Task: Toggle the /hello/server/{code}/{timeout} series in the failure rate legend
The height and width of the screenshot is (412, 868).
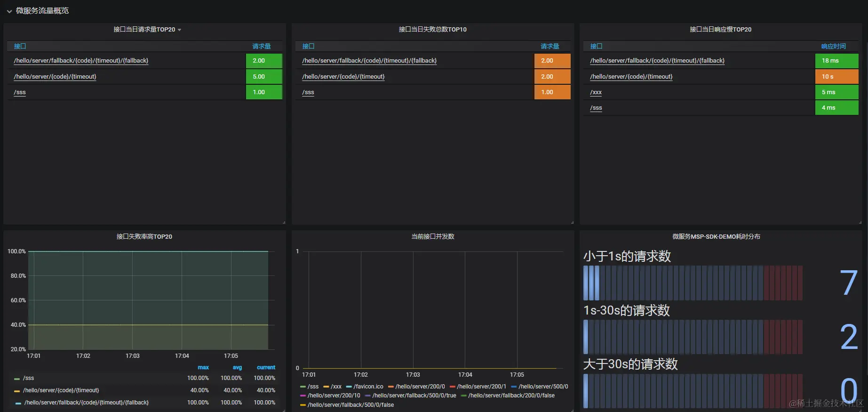Action: (61, 390)
